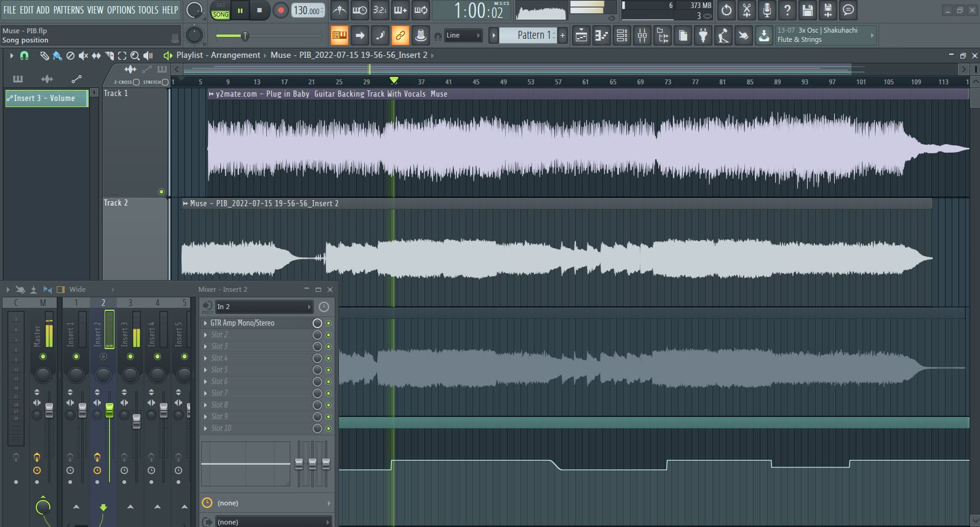Toggle blend recording overdub icon
Screen dimensions: 980x527
(400, 10)
